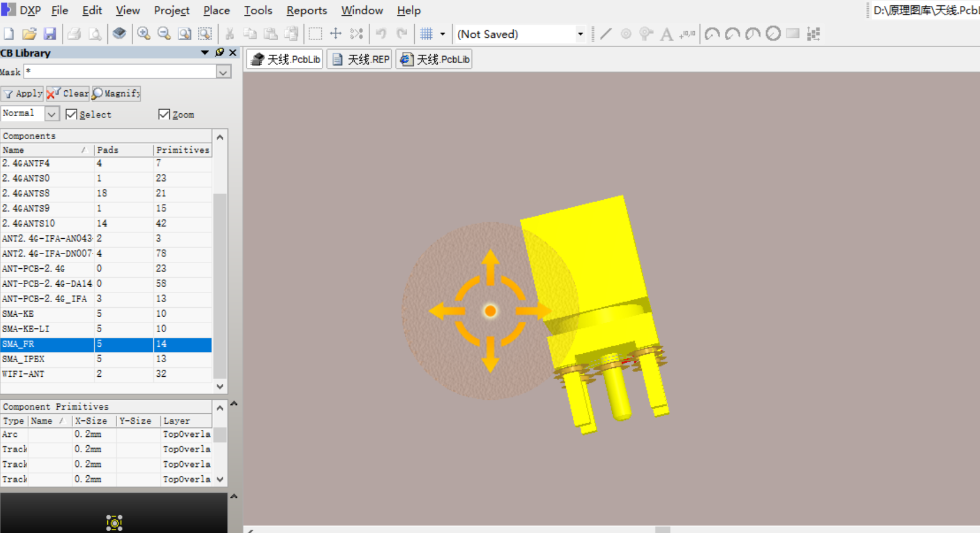Zoom in on the PCB view

pyautogui.click(x=143, y=34)
